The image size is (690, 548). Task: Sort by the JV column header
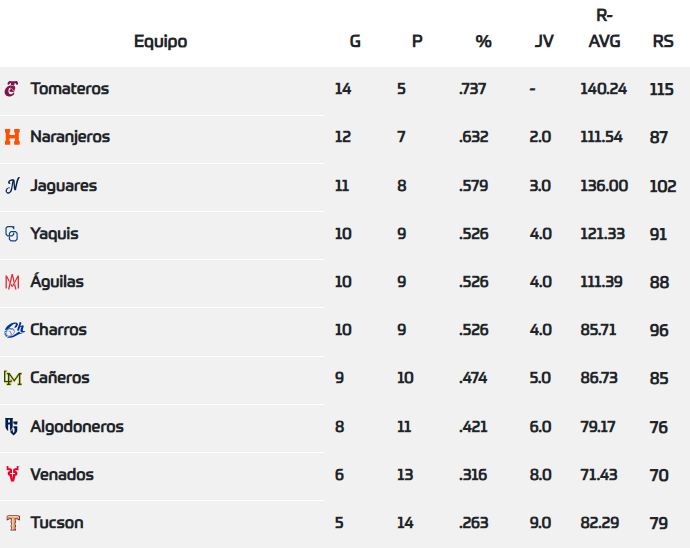545,41
